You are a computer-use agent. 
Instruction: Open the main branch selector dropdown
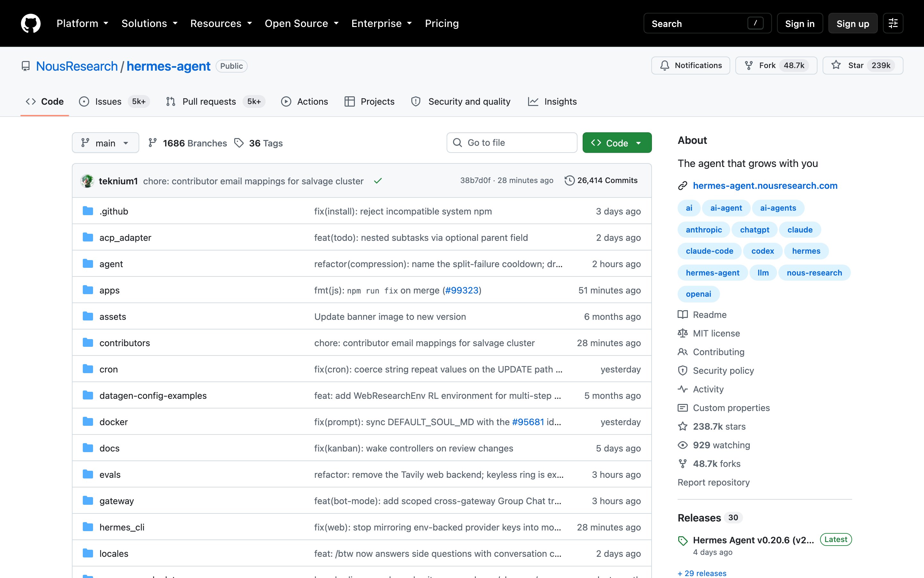tap(105, 143)
